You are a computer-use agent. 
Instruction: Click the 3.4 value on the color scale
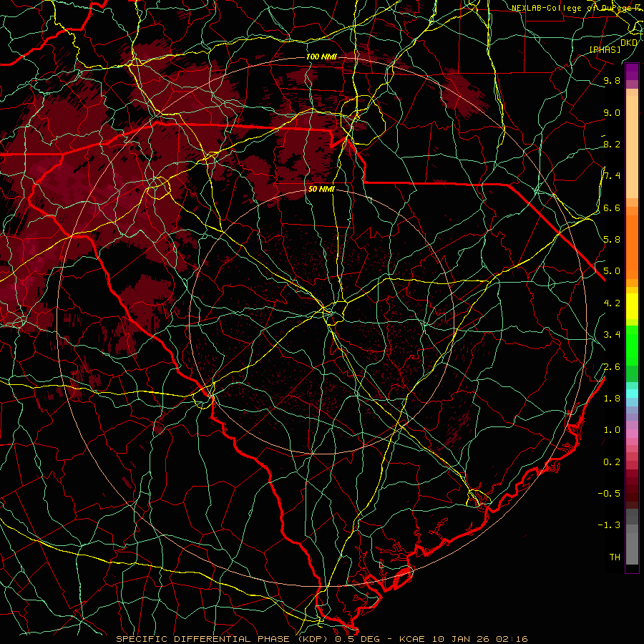click(x=612, y=335)
